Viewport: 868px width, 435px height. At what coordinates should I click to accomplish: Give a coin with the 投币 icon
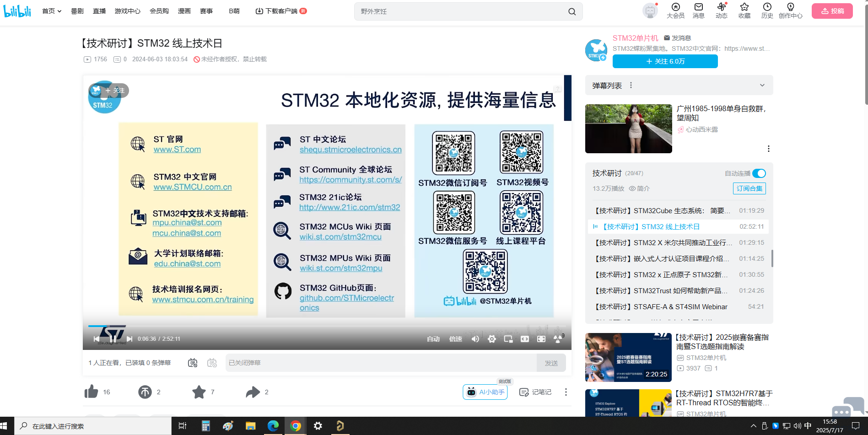tap(145, 392)
